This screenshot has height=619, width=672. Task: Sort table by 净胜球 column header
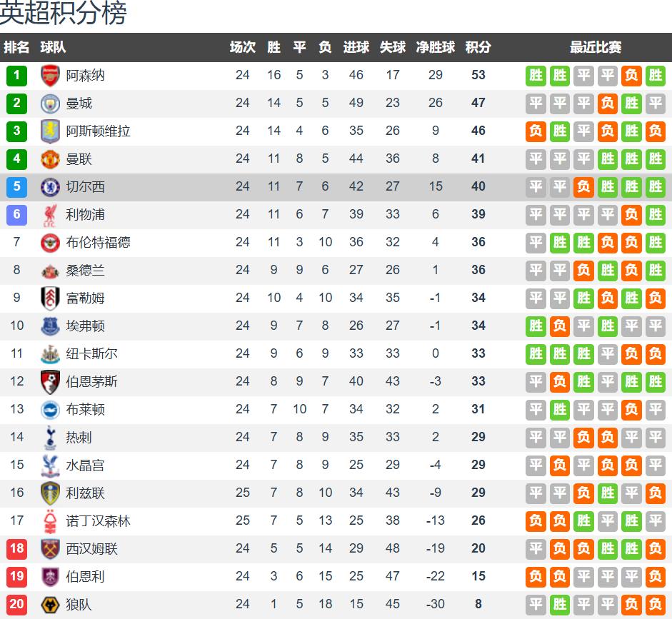coord(436,47)
